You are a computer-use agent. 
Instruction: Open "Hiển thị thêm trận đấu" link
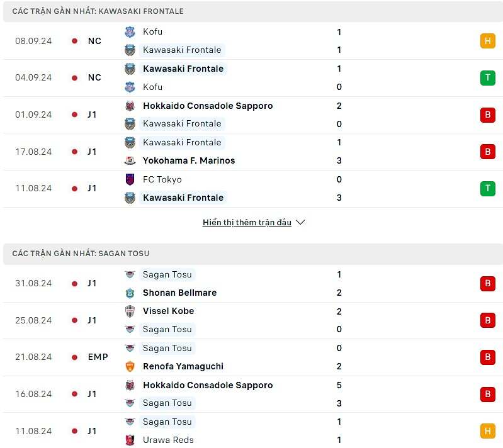[247, 223]
